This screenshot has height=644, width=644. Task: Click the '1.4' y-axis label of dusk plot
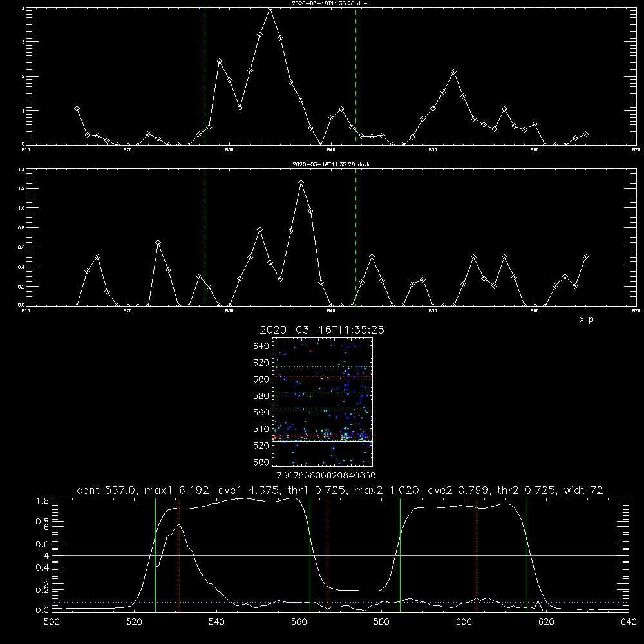coord(22,169)
